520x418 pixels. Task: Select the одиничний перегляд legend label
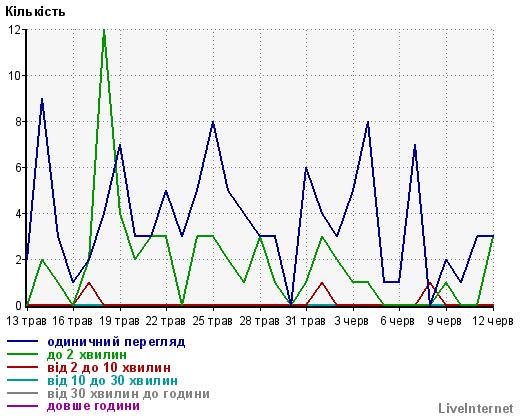[116, 342]
